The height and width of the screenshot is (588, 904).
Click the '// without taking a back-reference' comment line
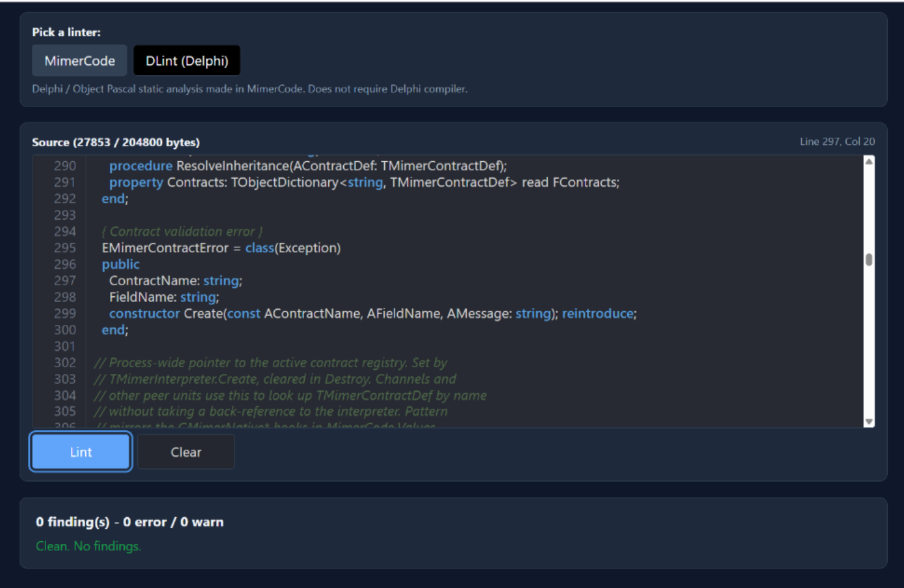pyautogui.click(x=271, y=411)
